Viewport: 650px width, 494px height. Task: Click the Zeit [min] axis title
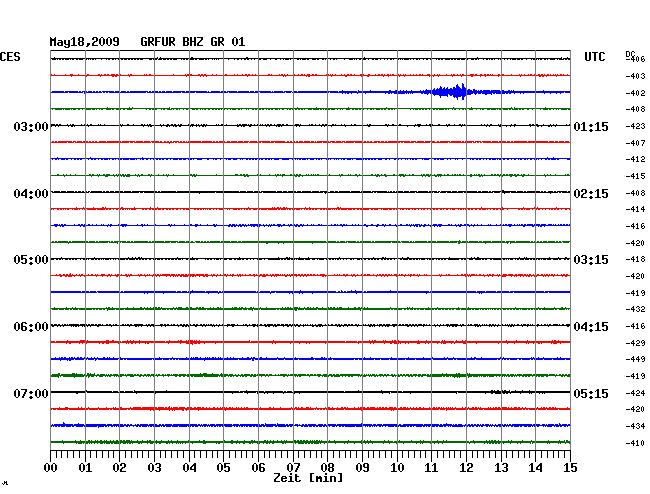(x=308, y=478)
